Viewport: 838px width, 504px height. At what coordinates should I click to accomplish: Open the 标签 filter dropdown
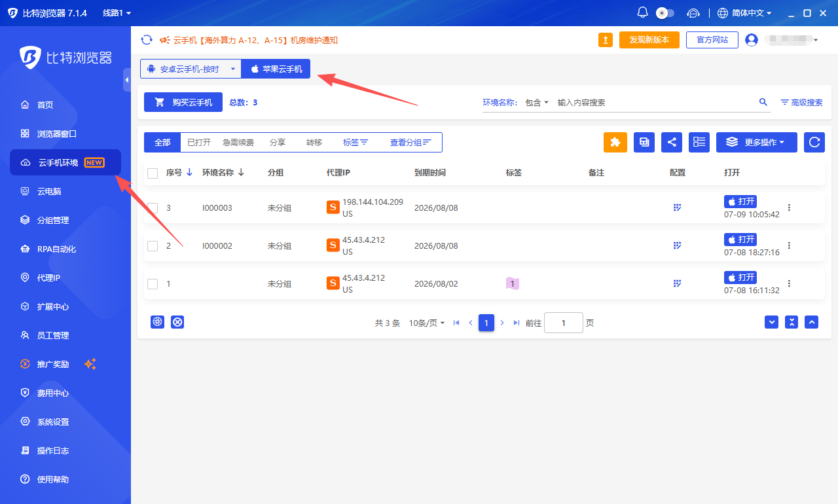click(x=355, y=142)
